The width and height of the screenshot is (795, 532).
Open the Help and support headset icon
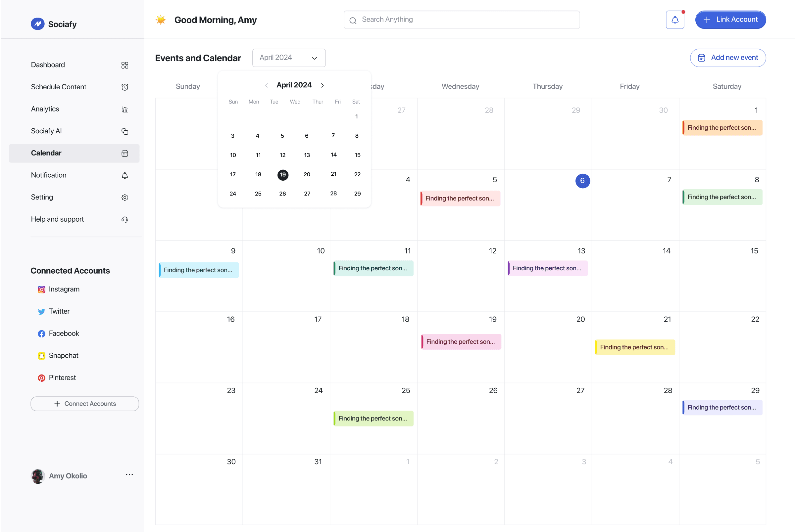(124, 220)
